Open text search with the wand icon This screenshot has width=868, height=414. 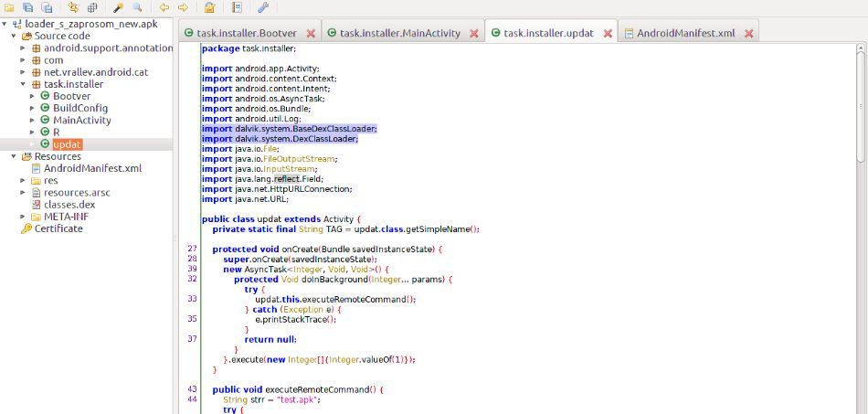(x=118, y=7)
